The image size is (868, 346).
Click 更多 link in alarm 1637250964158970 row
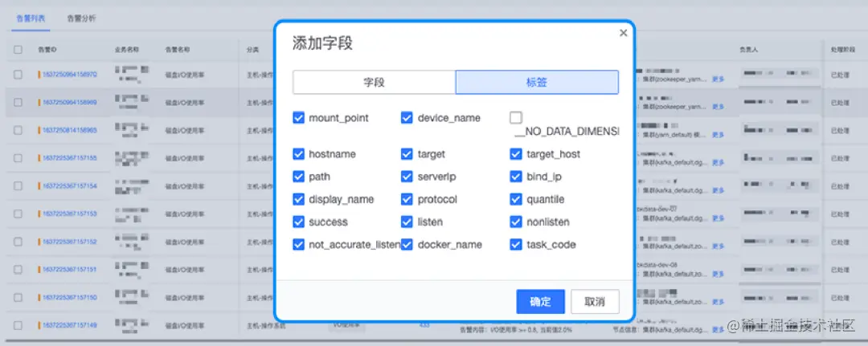718,79
